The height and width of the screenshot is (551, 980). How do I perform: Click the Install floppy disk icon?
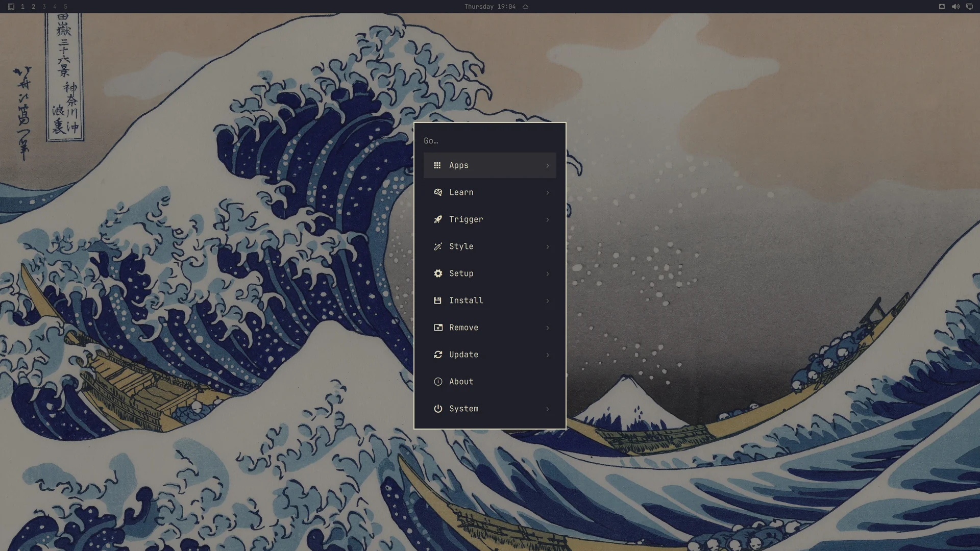tap(437, 300)
